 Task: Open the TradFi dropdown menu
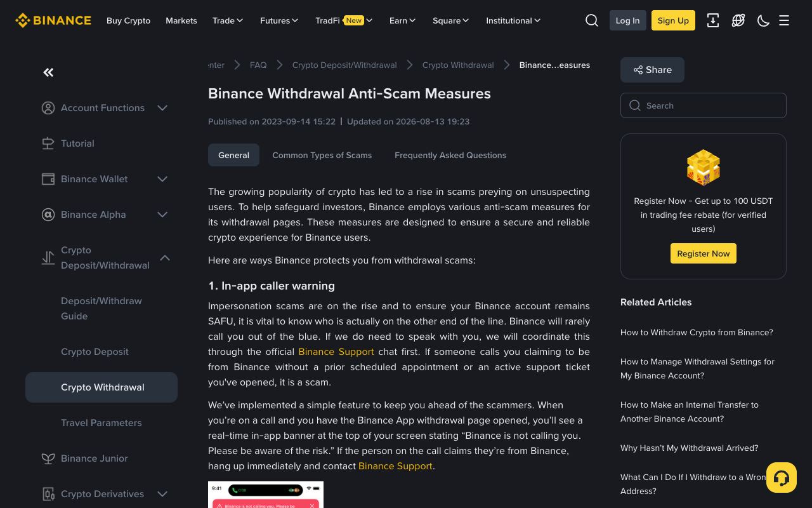pos(344,20)
